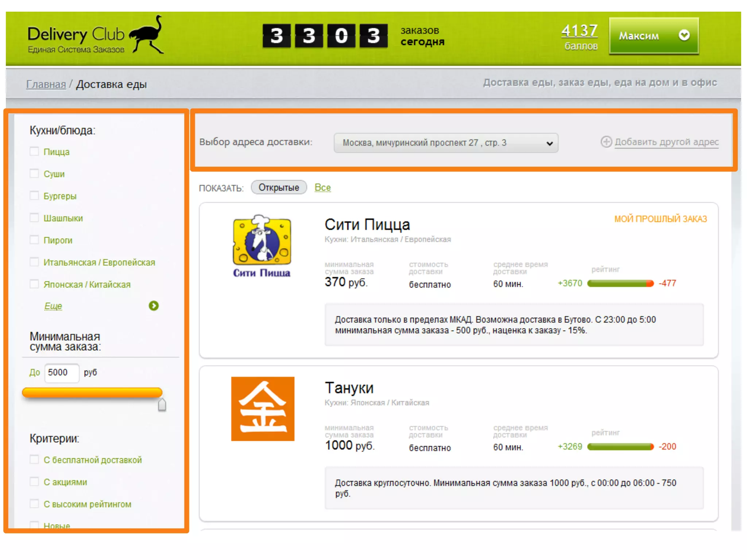747x560 pixels.
Task: Tick the С бесплатной доставкой checkbox
Action: coord(34,459)
